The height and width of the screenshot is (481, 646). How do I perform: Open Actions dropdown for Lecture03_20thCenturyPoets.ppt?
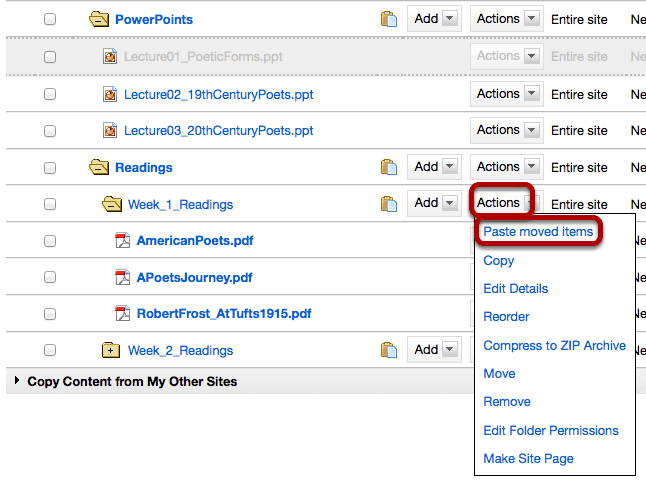pos(507,130)
